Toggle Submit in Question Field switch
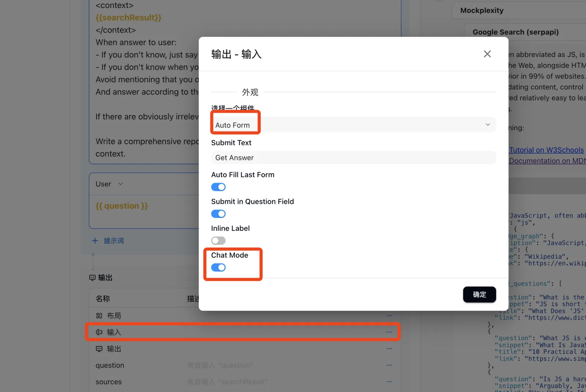586x392 pixels. (x=218, y=214)
